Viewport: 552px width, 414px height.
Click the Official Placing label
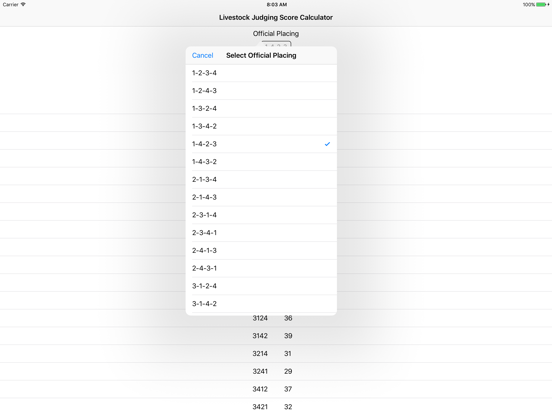276,33
